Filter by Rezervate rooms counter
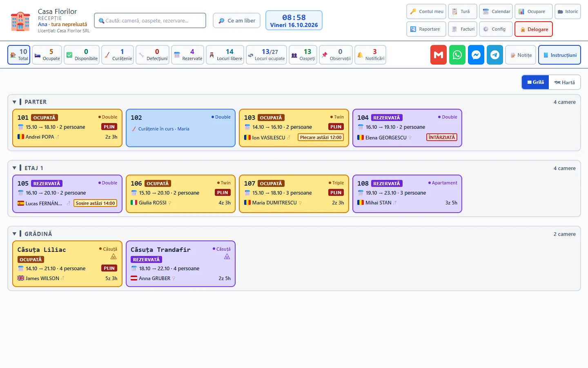Image resolution: width=588 pixels, height=368 pixels. [x=188, y=55]
